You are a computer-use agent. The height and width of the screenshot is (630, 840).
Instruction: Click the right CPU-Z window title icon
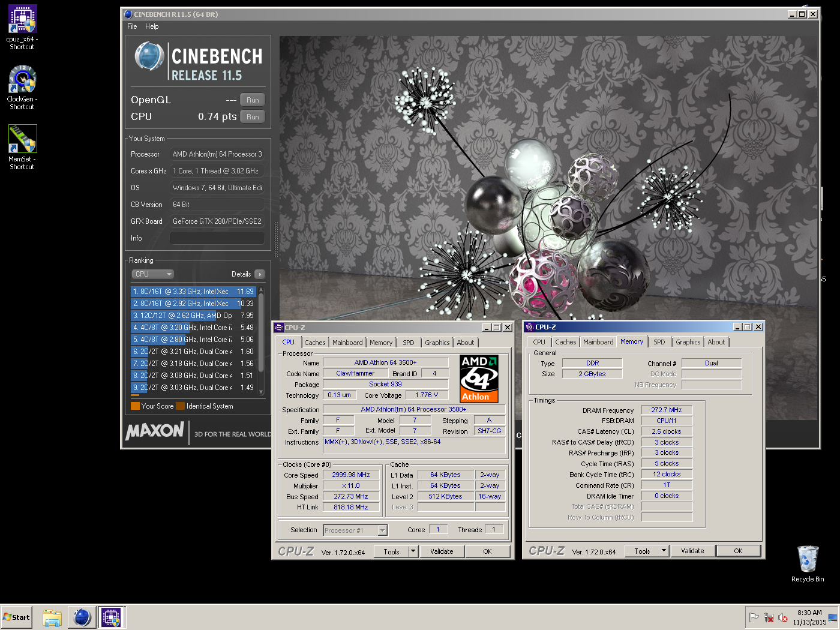[x=529, y=327]
